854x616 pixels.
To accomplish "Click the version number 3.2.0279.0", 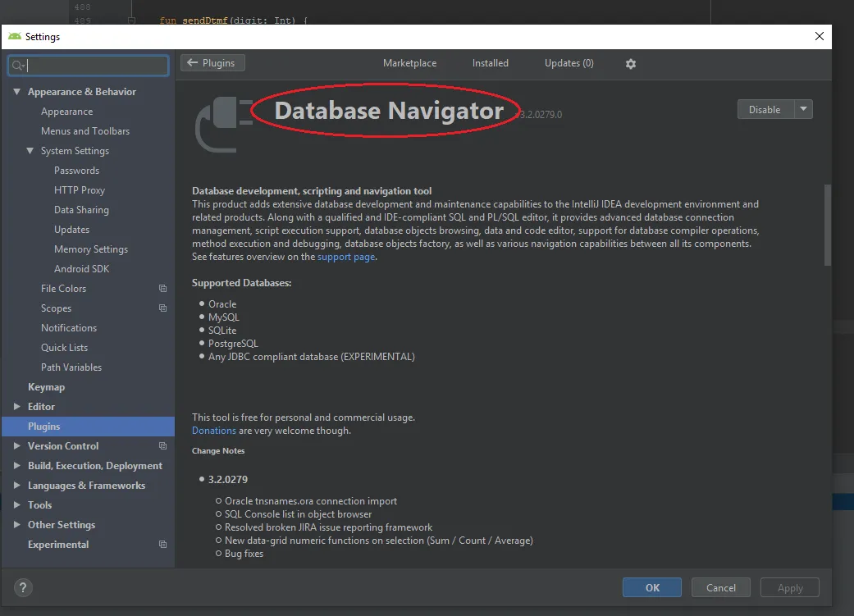I will (x=541, y=114).
